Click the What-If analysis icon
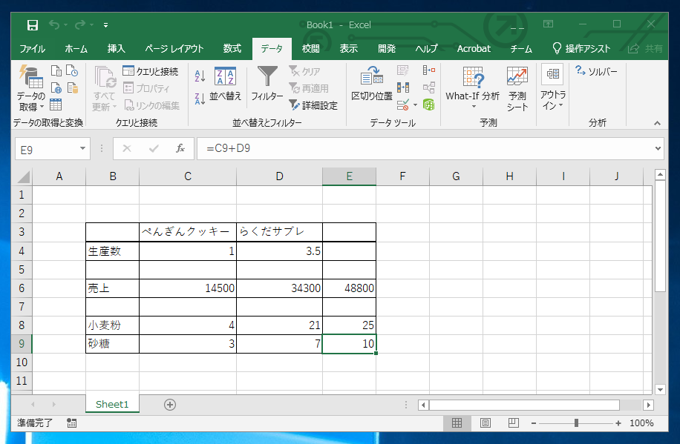 pyautogui.click(x=473, y=88)
